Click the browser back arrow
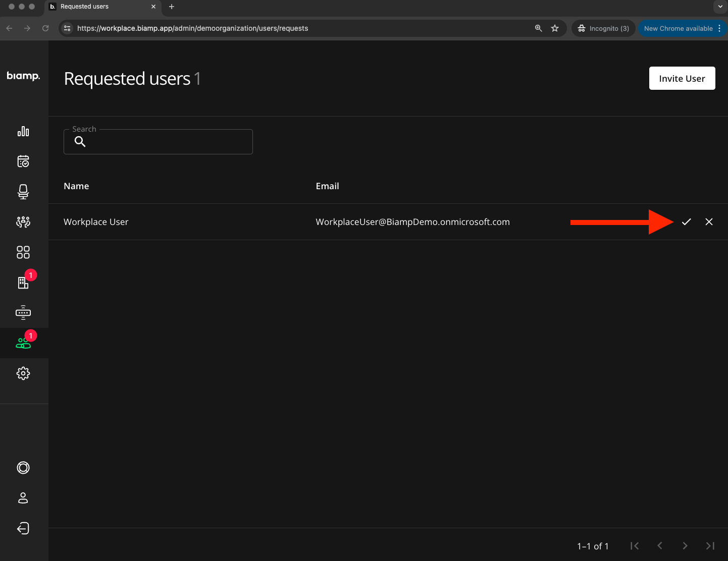The image size is (728, 561). [9, 28]
